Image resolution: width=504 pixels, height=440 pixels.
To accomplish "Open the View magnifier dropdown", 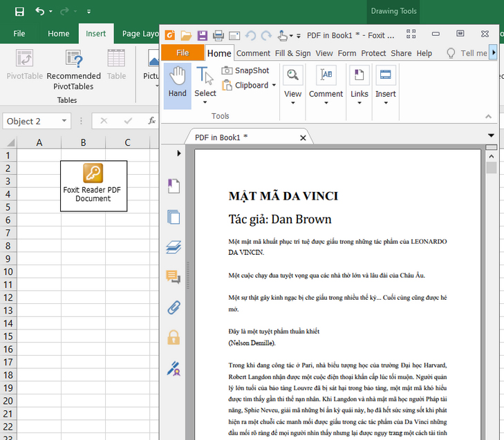I will tap(293, 86).
